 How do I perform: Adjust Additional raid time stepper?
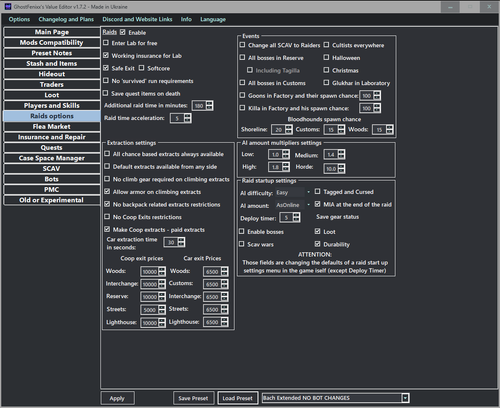tap(209, 106)
